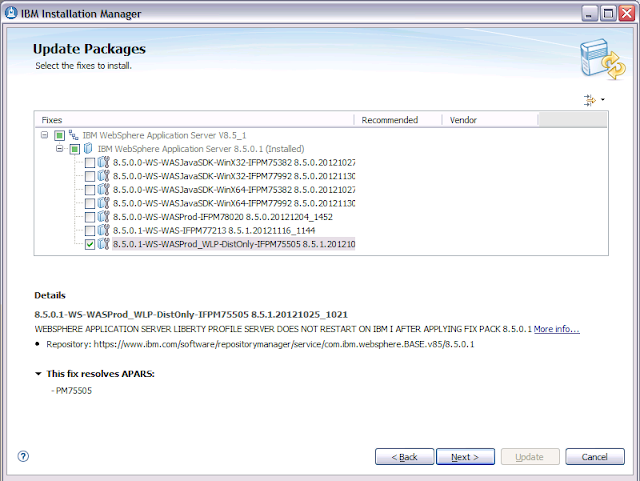640x481 pixels.
Task: Open the help question mark icon
Action: pyautogui.click(x=23, y=456)
